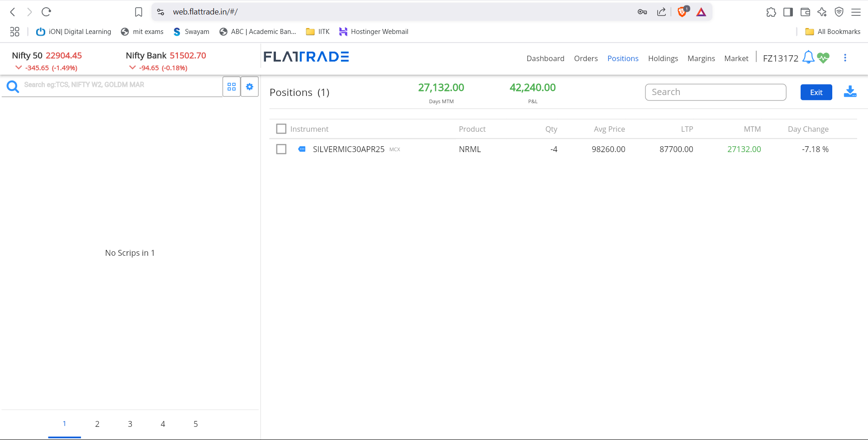Click the positions Search field

pyautogui.click(x=715, y=92)
